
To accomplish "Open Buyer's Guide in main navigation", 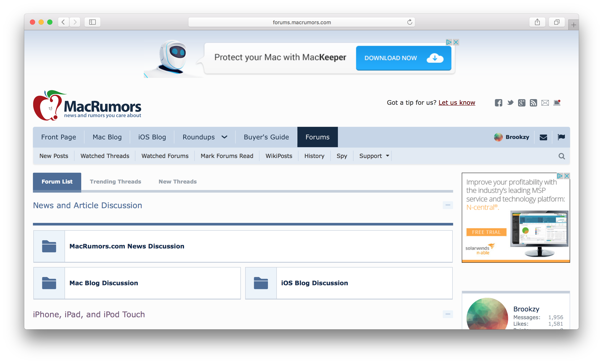I will click(266, 137).
